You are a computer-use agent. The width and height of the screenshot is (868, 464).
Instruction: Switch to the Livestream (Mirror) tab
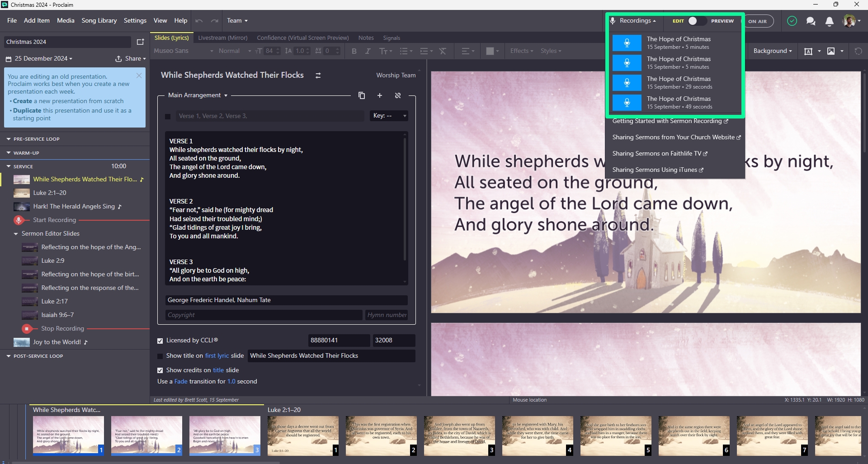[x=222, y=38]
